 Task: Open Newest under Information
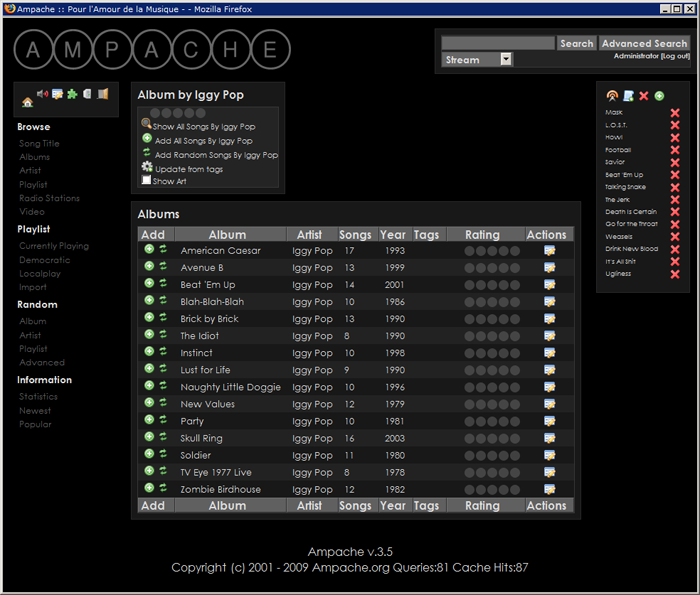(35, 411)
